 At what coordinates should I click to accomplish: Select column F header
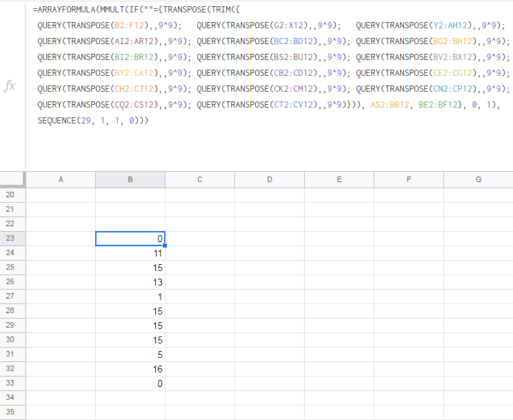point(409,179)
